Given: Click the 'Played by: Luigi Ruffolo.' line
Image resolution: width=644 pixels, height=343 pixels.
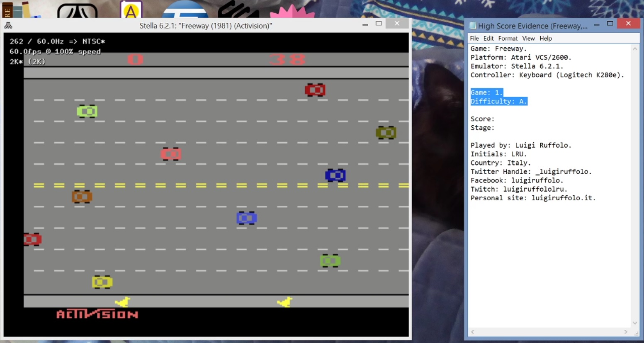Looking at the screenshot, I should [521, 145].
